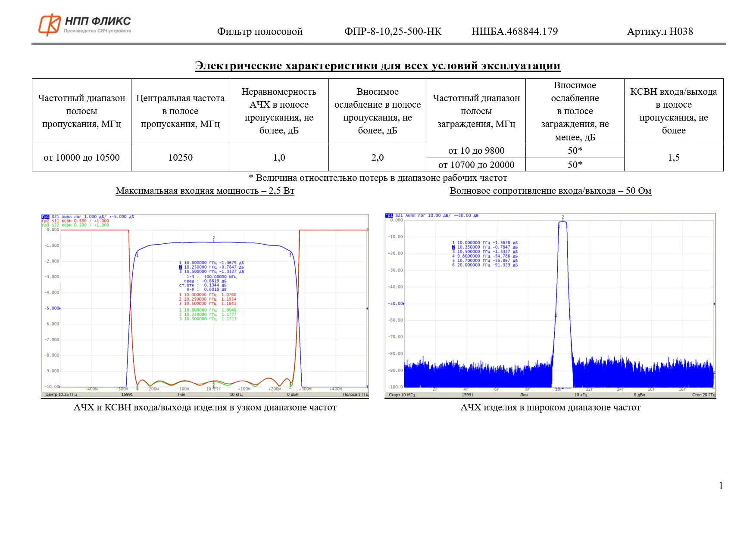Click the -5.000 reference level marker
The image size is (756, 534).
[53, 308]
